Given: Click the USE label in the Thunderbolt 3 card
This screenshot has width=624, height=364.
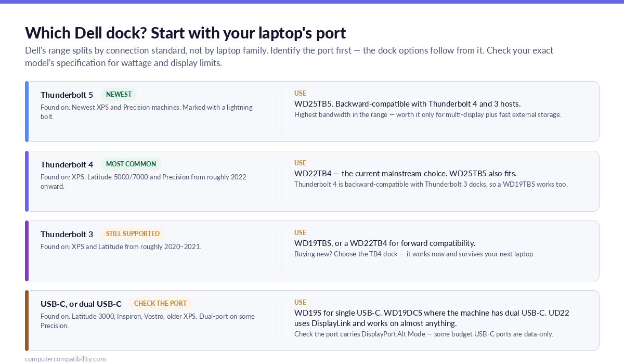Looking at the screenshot, I should click(300, 233).
